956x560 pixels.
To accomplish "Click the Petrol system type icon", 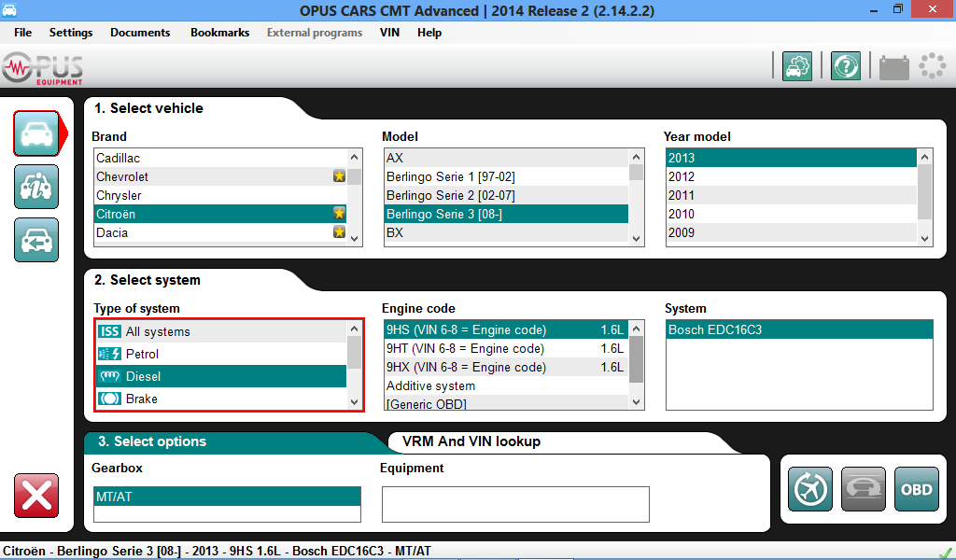I will 110,354.
